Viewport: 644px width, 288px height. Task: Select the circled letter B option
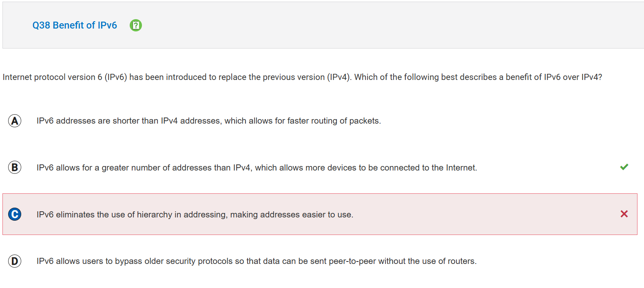tap(15, 167)
